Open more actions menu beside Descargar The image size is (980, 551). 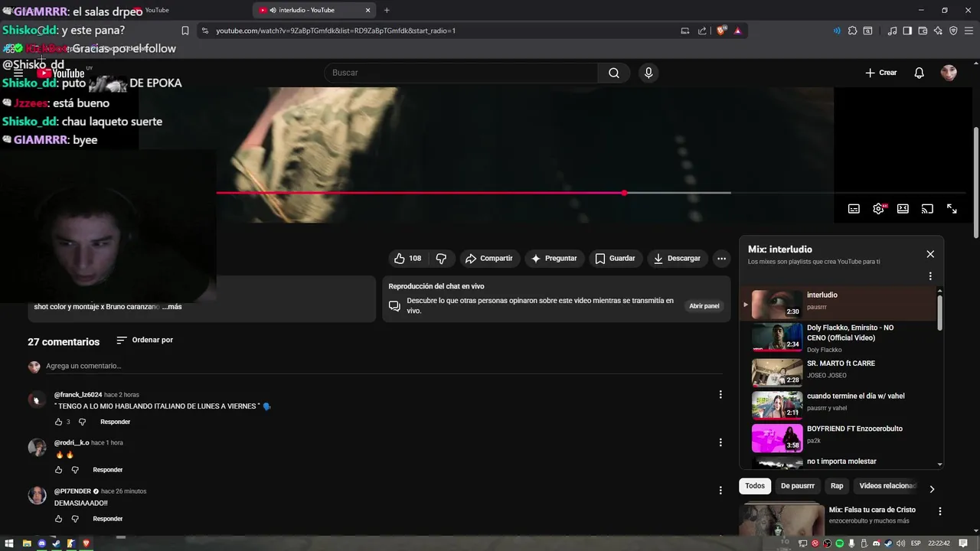[721, 259]
